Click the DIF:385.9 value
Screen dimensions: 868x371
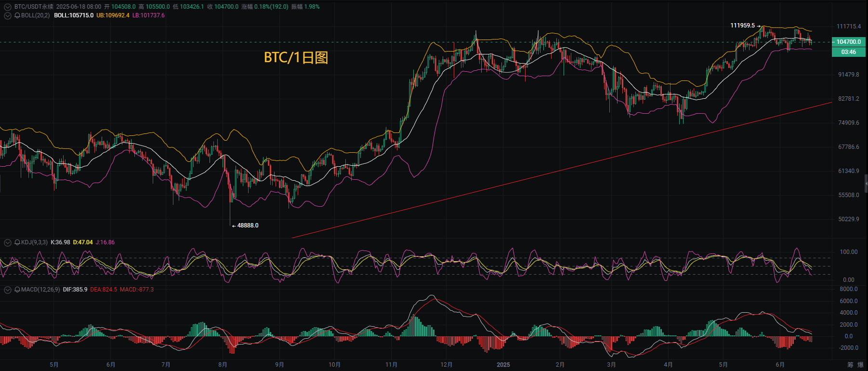point(75,290)
